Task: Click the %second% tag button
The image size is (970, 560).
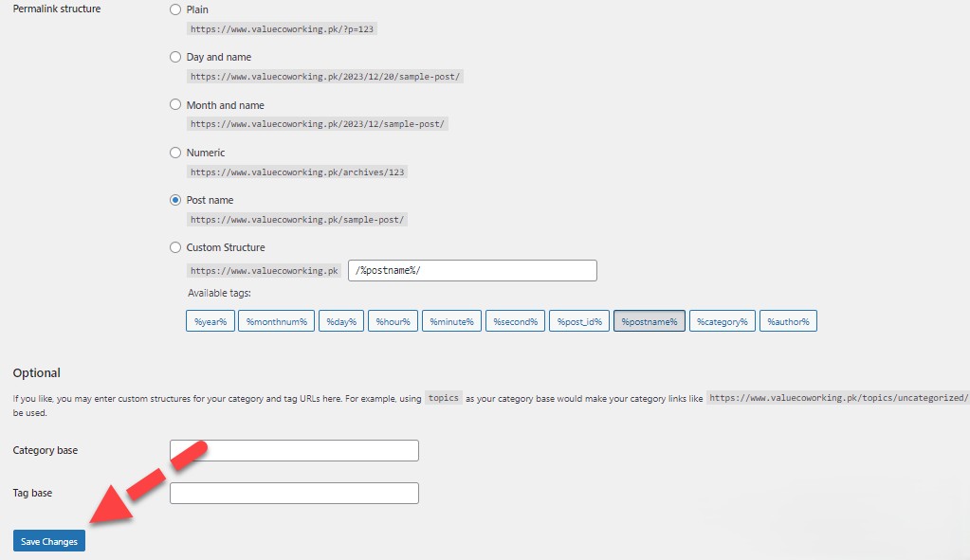Action: tap(516, 321)
